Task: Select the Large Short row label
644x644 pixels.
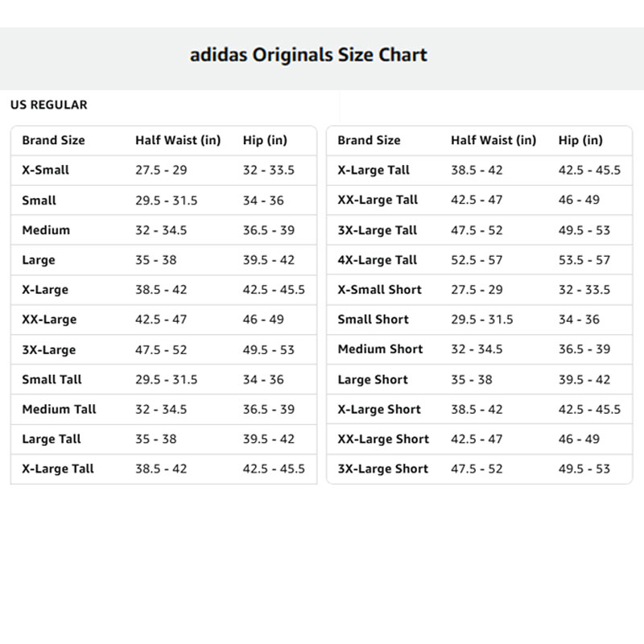Action: (x=373, y=380)
